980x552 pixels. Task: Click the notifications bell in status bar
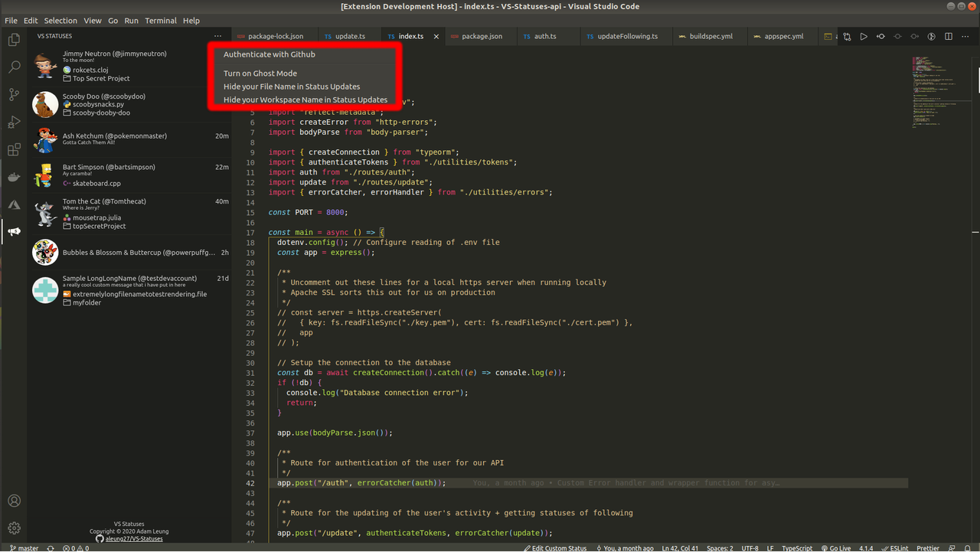[969, 548]
